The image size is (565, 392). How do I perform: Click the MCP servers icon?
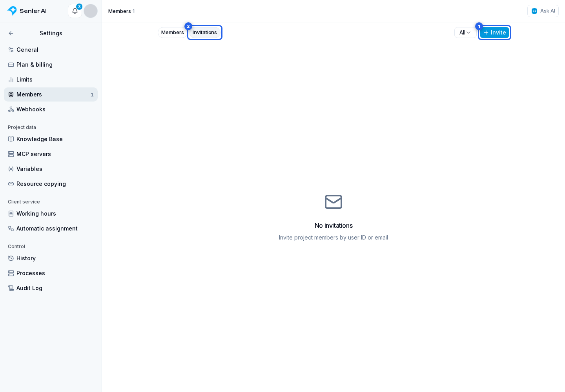11,154
